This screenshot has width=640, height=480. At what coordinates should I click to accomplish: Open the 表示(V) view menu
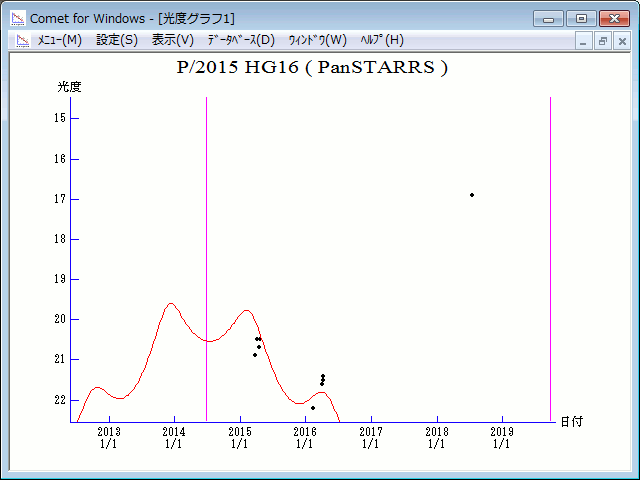coord(173,40)
